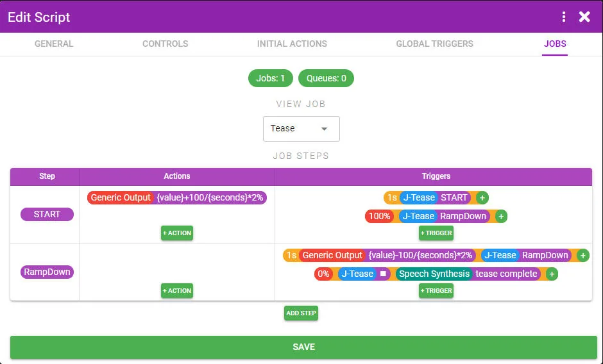Open the three-dot more options menu
603x364 pixels.
tap(563, 17)
